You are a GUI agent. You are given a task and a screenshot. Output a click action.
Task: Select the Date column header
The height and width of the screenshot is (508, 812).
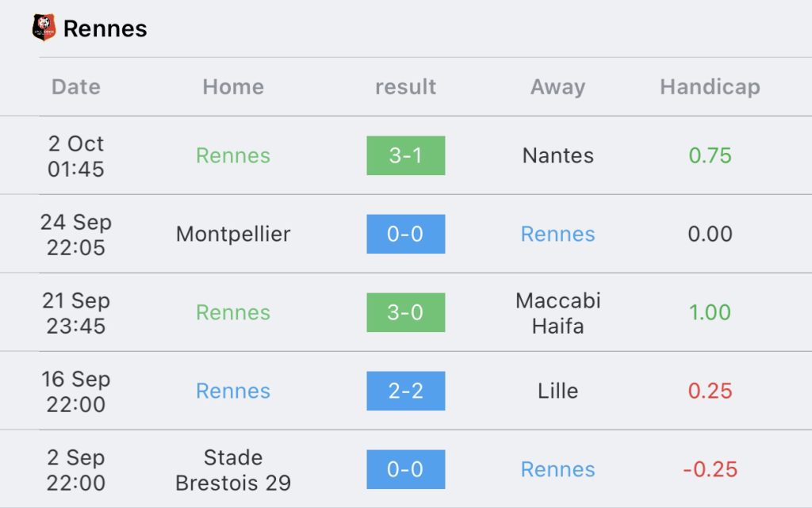point(75,87)
